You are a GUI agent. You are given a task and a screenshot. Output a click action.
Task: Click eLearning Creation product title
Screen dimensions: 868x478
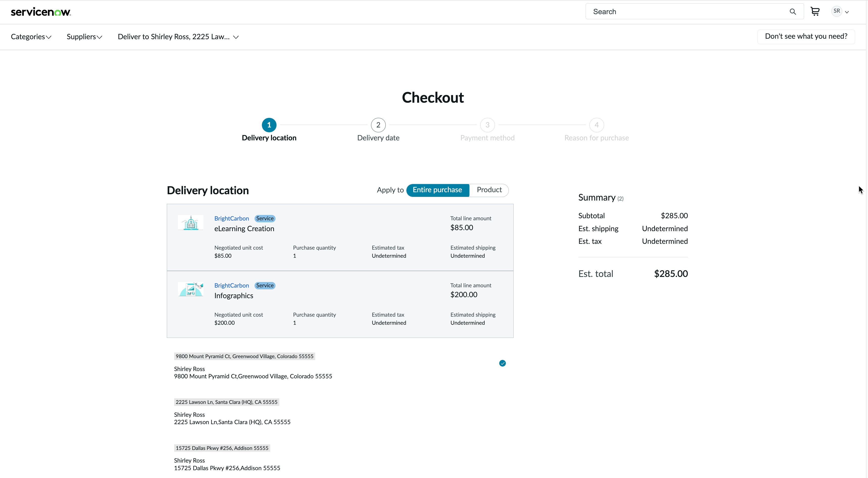(x=244, y=229)
